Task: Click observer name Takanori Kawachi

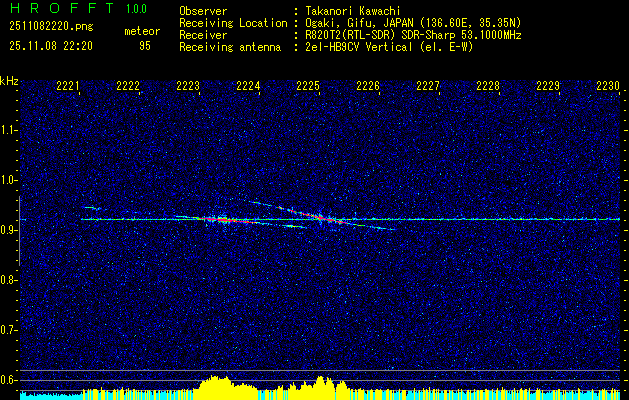Action: pyautogui.click(x=353, y=11)
